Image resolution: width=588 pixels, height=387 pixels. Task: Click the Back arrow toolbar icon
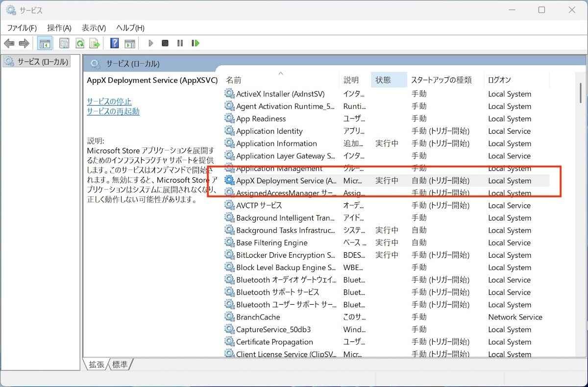(x=9, y=44)
